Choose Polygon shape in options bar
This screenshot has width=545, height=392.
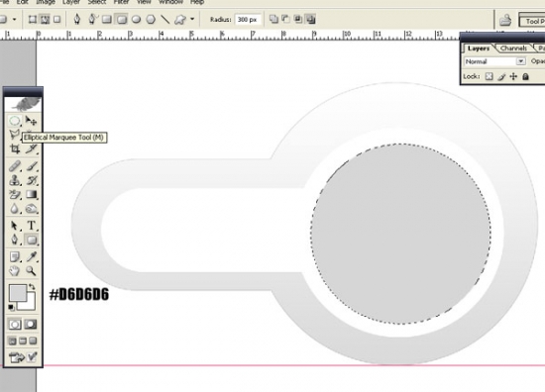coord(151,20)
